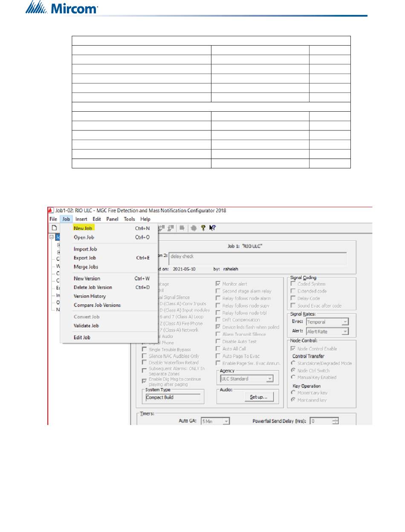Open the Alert rate dropdown
405x532 pixels.
coord(327,332)
